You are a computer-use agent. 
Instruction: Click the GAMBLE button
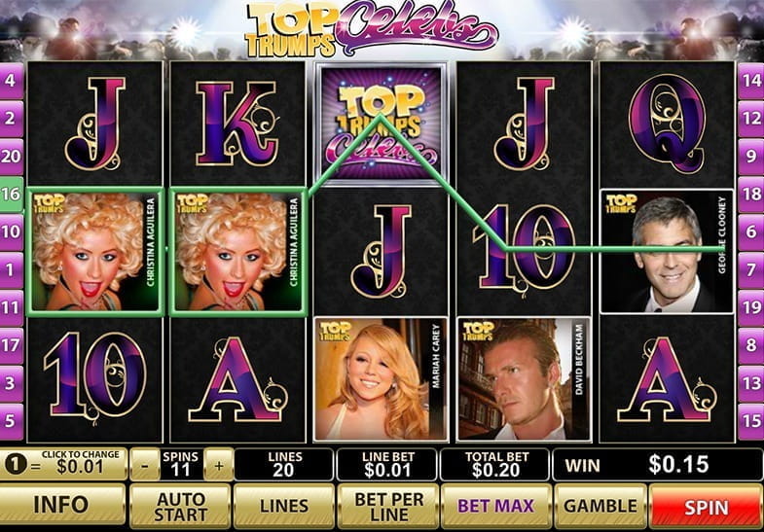point(600,506)
